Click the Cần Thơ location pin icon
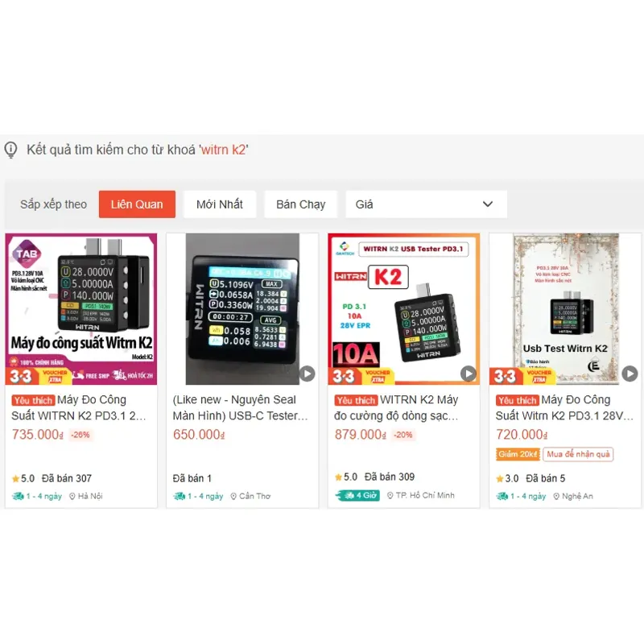Image resolution: width=644 pixels, height=644 pixels. [x=233, y=496]
